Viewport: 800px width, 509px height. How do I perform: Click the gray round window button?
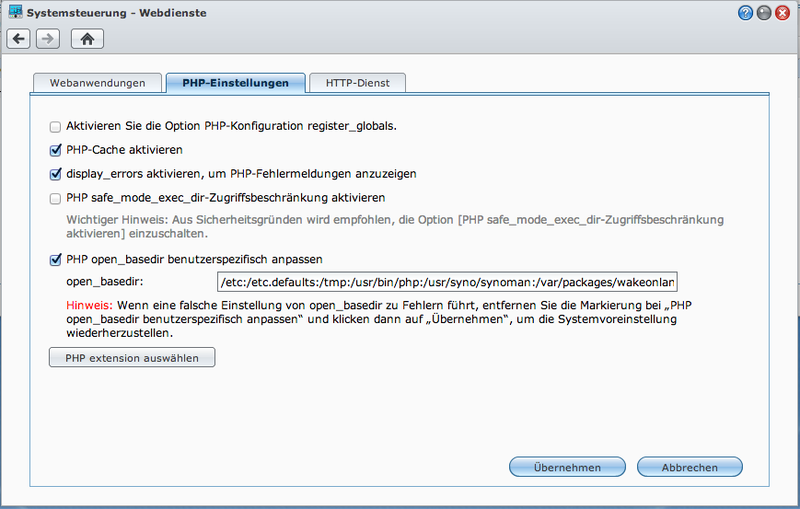click(764, 13)
